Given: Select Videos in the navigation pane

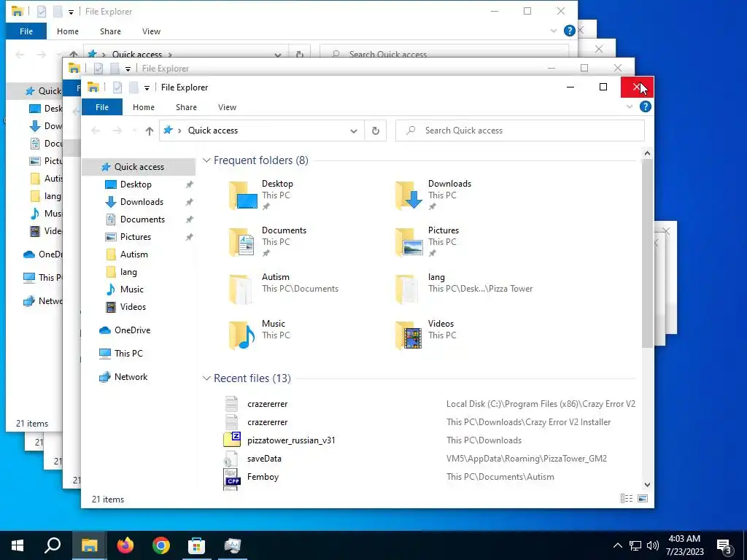Looking at the screenshot, I should [x=133, y=307].
